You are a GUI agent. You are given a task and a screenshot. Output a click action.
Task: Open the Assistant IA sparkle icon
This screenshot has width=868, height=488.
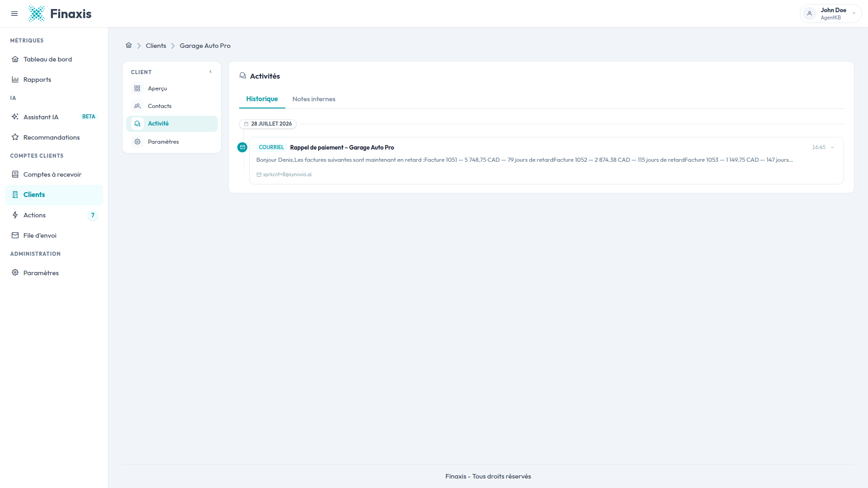15,117
